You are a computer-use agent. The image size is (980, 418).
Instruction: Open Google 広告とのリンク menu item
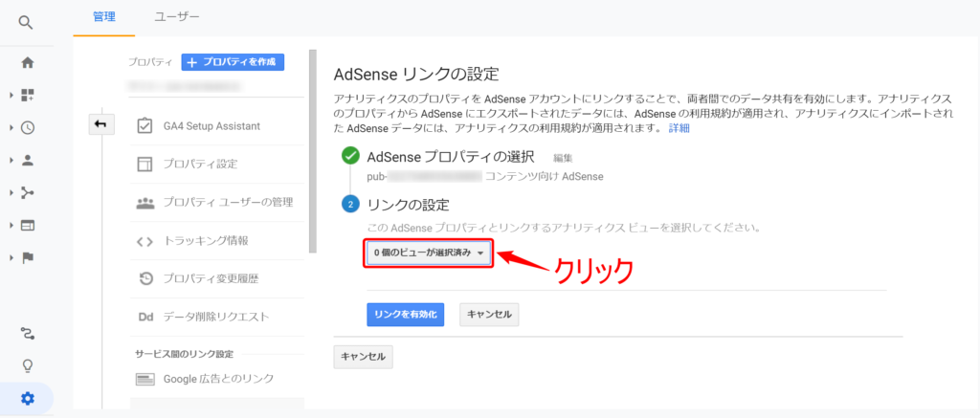(217, 379)
